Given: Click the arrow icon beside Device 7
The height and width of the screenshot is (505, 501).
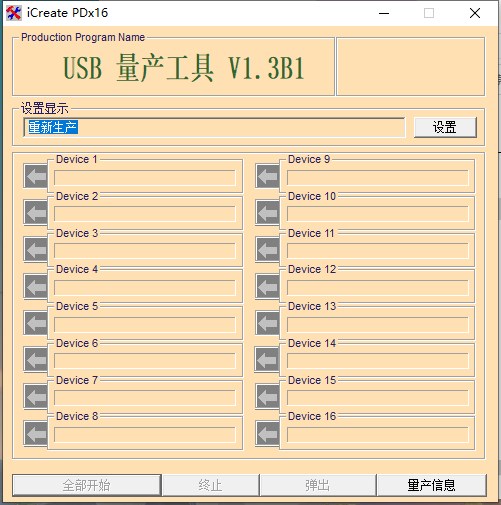Looking at the screenshot, I should (36, 396).
